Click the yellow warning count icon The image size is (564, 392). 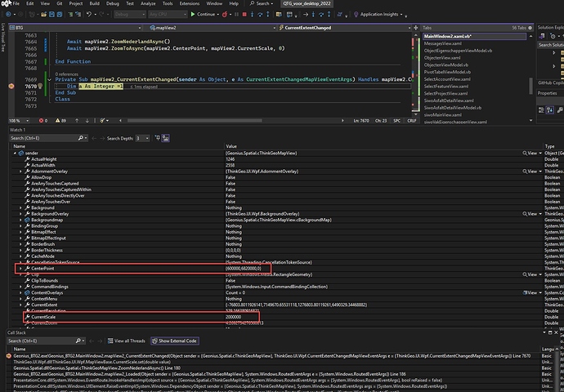(57, 121)
